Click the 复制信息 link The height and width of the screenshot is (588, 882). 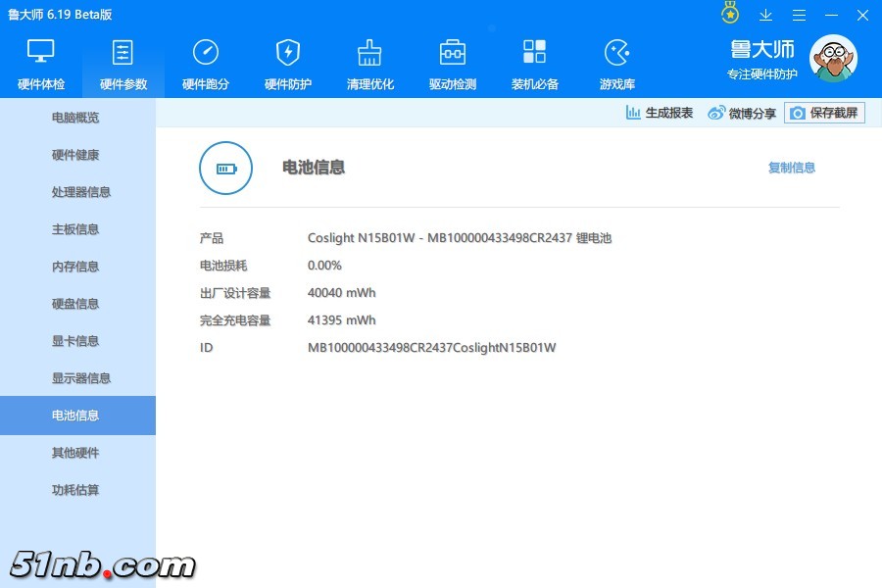(x=792, y=168)
